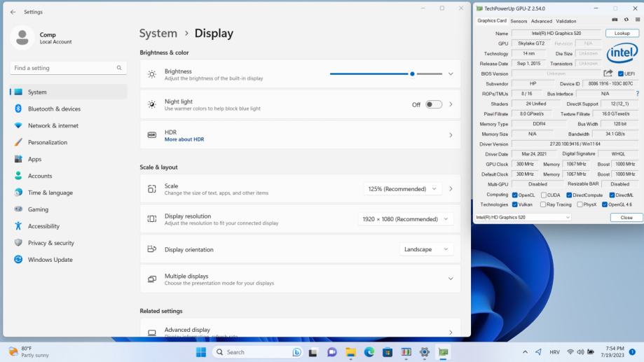This screenshot has width=644, height=362.
Task: Open Bluetooth & devices settings
Action: pyautogui.click(x=54, y=109)
